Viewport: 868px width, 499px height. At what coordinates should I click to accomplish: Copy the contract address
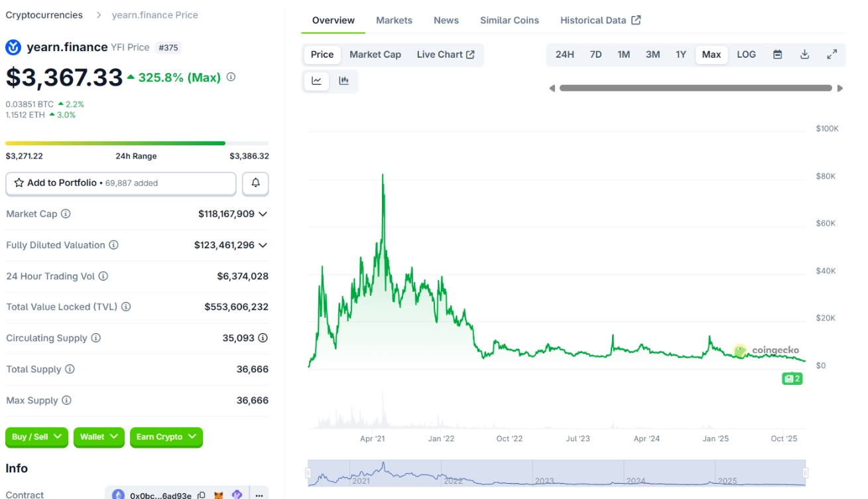[202, 494]
